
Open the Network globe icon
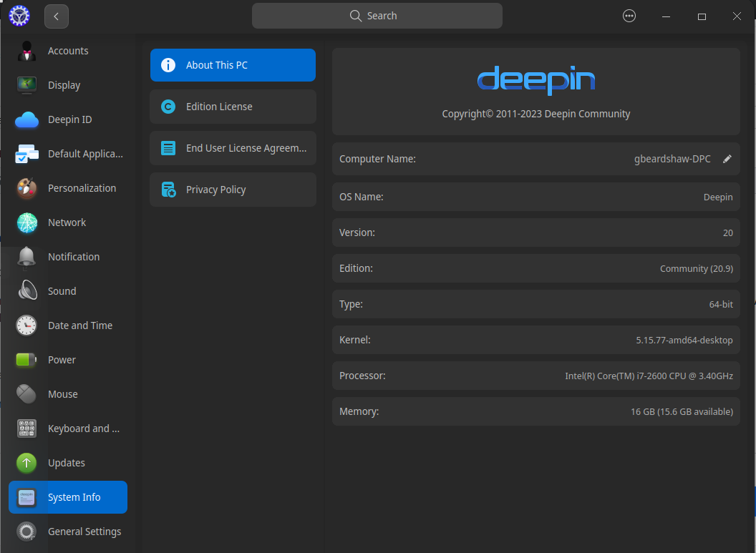coord(27,222)
